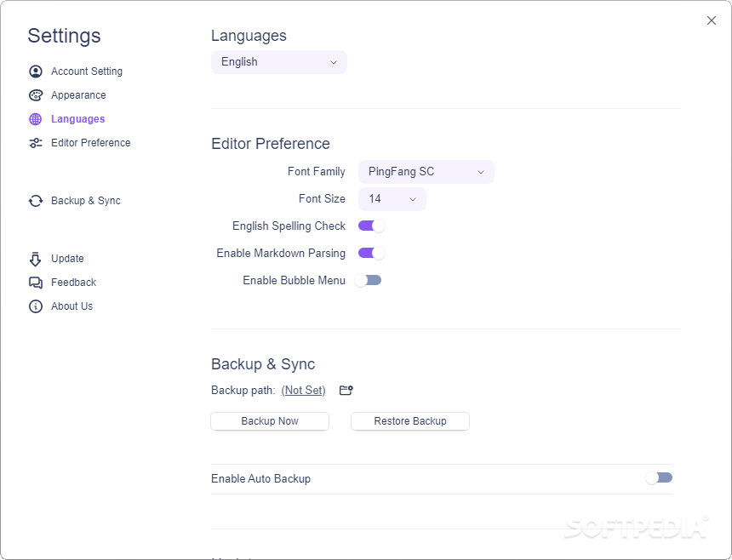Click the Update download icon
The width and height of the screenshot is (732, 560).
click(x=36, y=259)
